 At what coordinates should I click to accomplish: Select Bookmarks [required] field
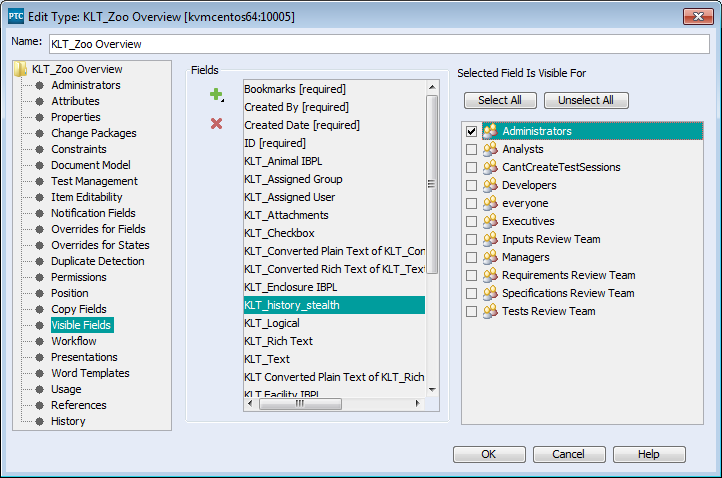pyautogui.click(x=334, y=89)
